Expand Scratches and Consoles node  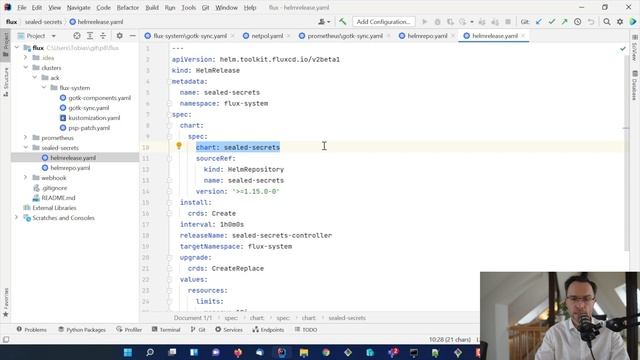pos(17,218)
